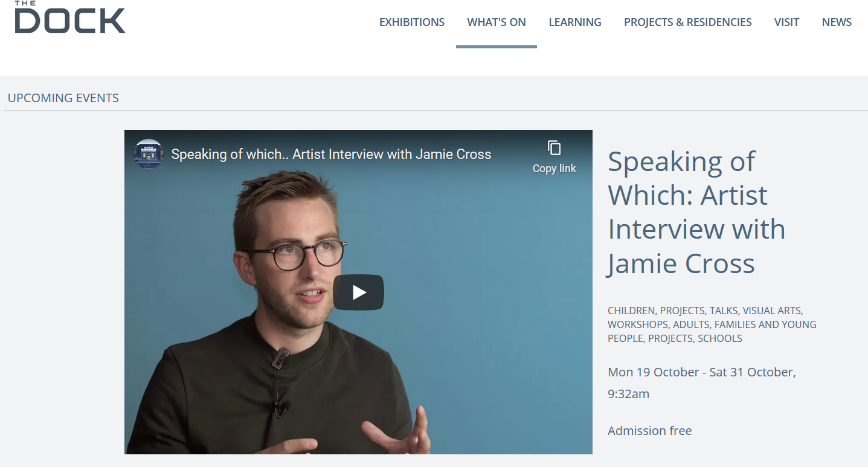
Task: Select the TALKS category tag
Action: coord(724,311)
